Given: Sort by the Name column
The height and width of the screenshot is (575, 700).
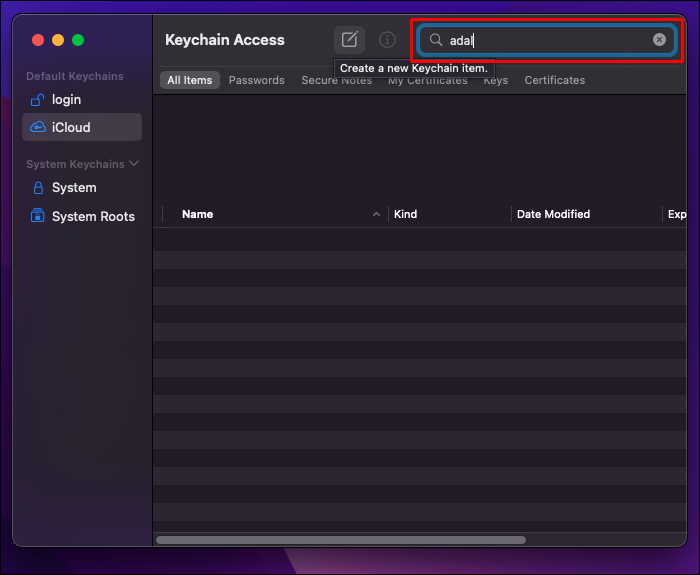Looking at the screenshot, I should 275,214.
